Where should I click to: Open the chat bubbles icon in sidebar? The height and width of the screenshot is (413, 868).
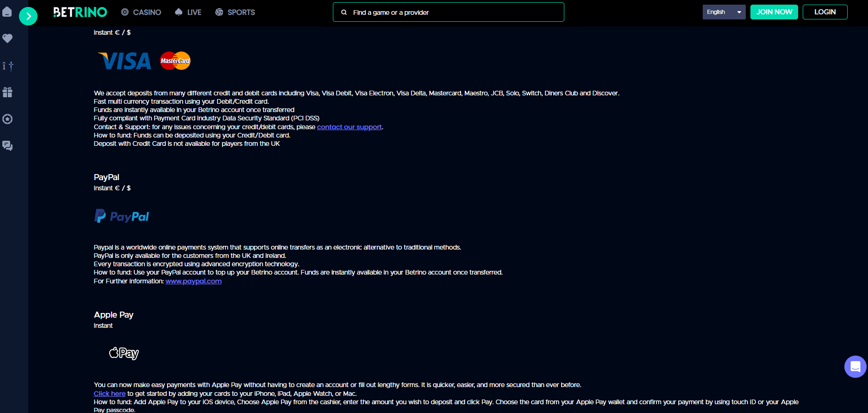[x=7, y=146]
